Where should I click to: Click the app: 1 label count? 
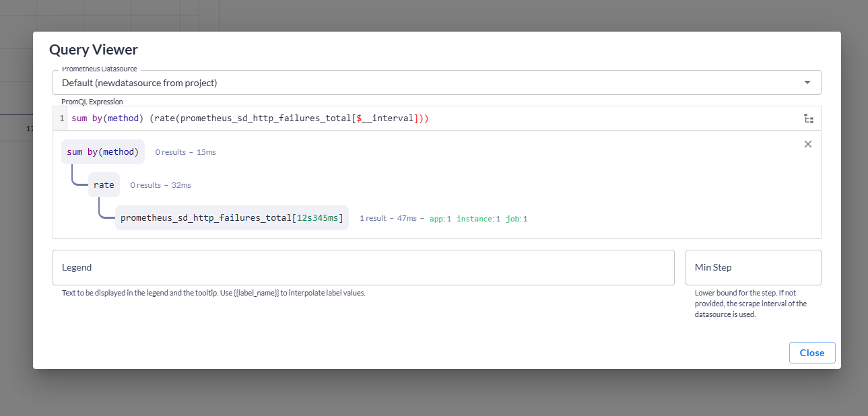pyautogui.click(x=440, y=219)
